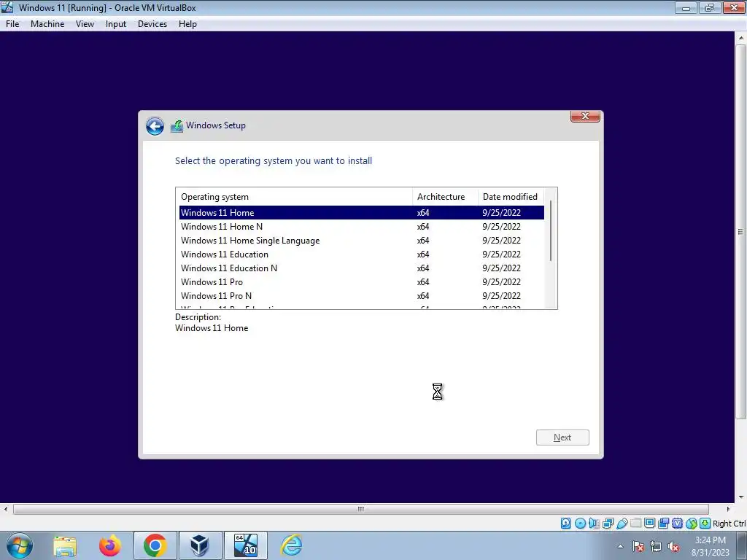Open the Machine menu

[x=47, y=24]
